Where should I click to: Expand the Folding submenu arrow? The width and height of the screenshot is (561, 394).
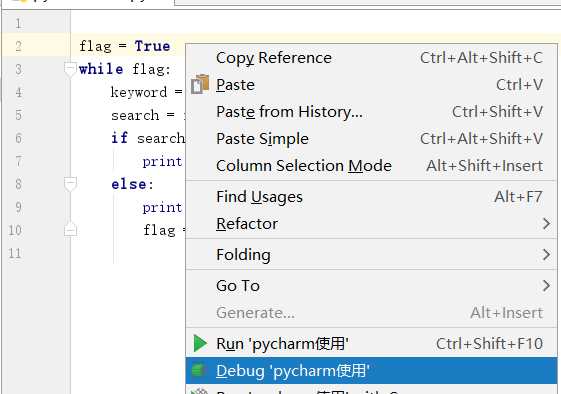coord(546,254)
